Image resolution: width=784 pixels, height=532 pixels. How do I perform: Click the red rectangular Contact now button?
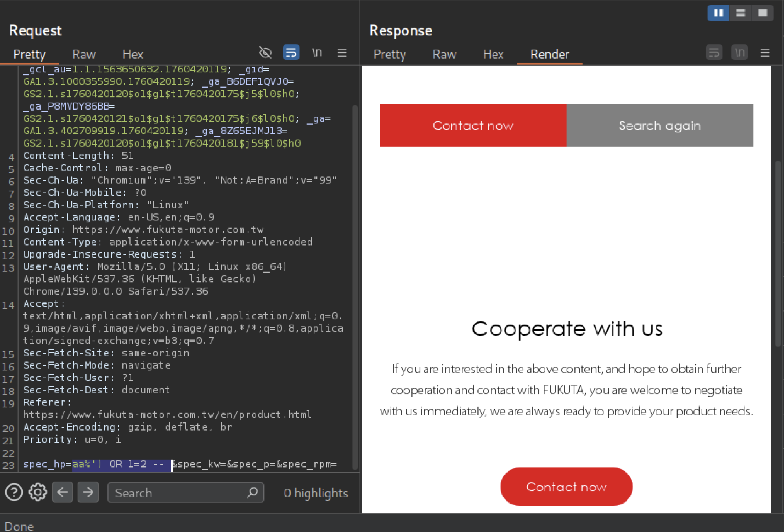(473, 125)
